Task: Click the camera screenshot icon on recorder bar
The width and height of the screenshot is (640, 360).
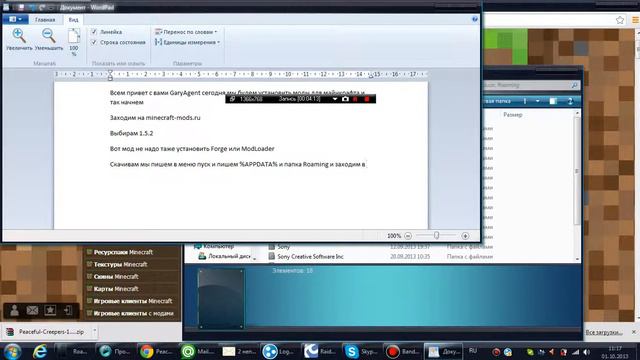Action: (x=345, y=99)
